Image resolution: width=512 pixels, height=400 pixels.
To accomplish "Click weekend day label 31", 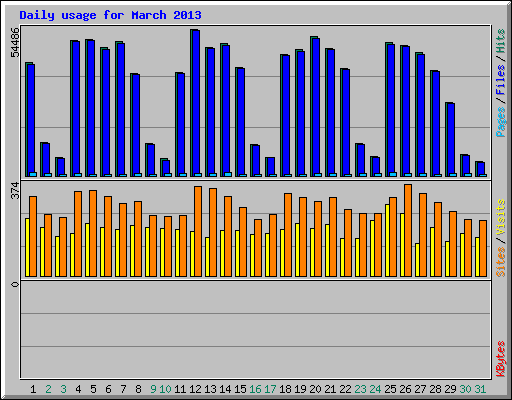I will point(480,389).
